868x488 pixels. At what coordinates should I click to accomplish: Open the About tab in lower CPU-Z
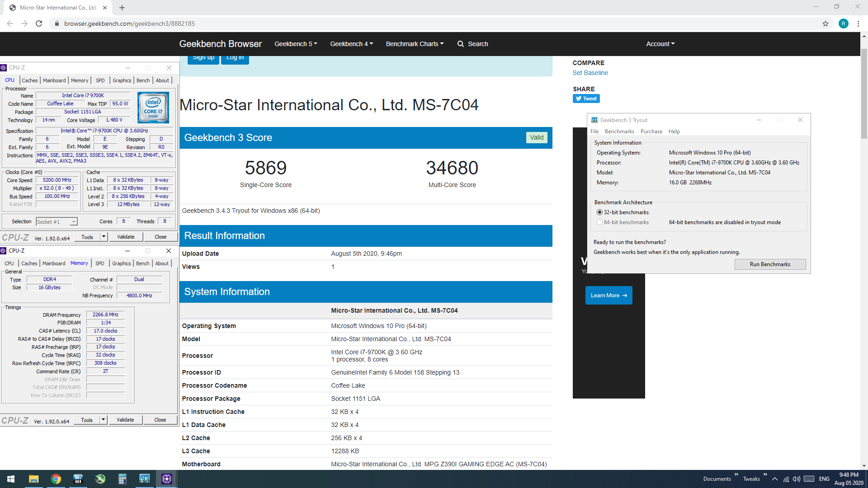(162, 263)
